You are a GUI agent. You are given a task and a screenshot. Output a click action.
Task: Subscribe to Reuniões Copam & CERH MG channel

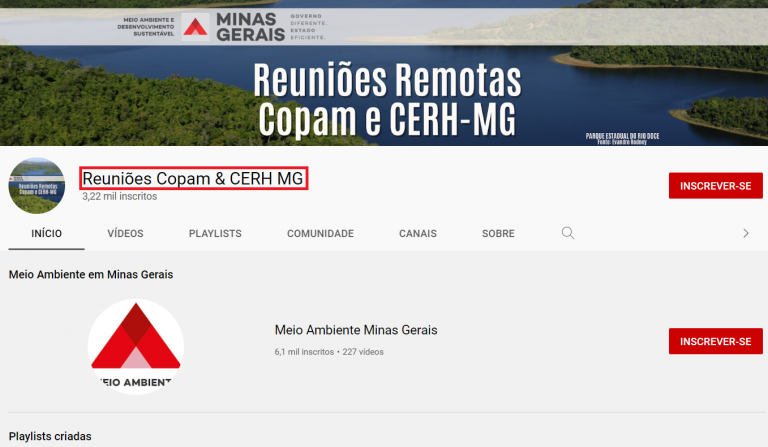point(715,186)
